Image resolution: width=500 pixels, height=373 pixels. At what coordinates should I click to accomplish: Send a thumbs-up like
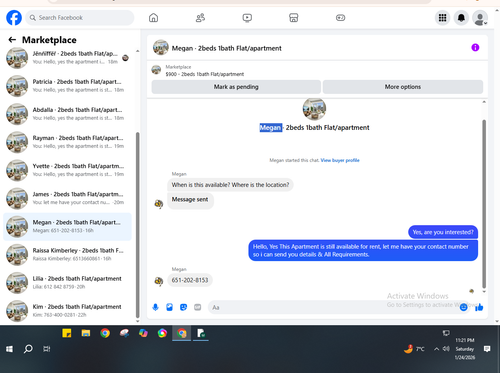click(x=479, y=307)
